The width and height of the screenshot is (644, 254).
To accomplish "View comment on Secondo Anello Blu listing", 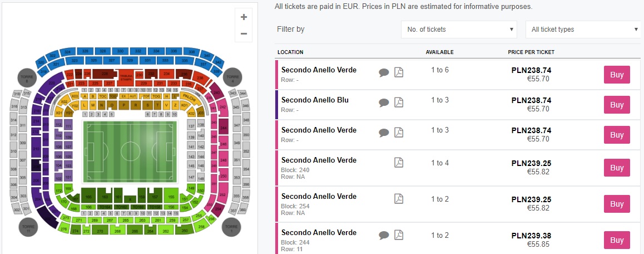I will click(384, 102).
